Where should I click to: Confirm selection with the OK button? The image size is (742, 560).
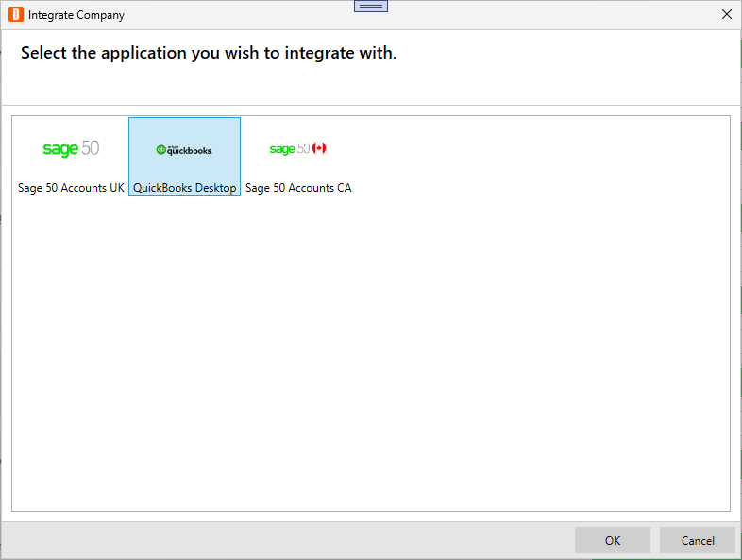[x=613, y=540]
